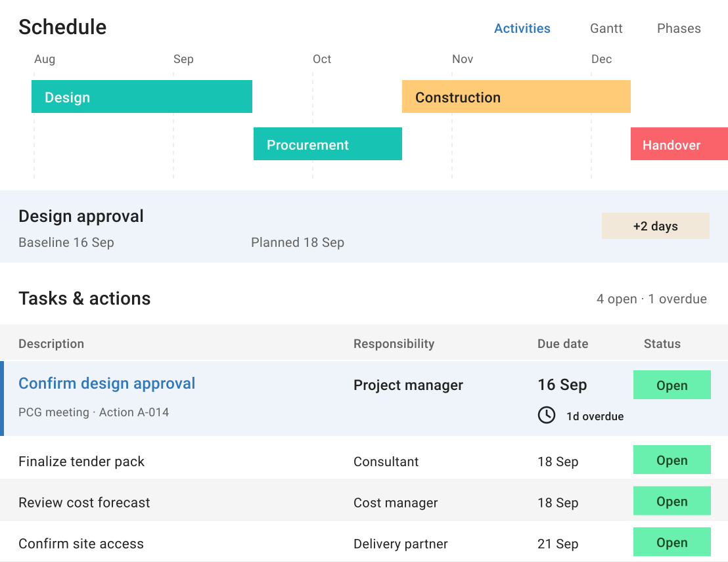This screenshot has width=728, height=562.
Task: Click the Project manager responsibility cell
Action: (x=408, y=385)
